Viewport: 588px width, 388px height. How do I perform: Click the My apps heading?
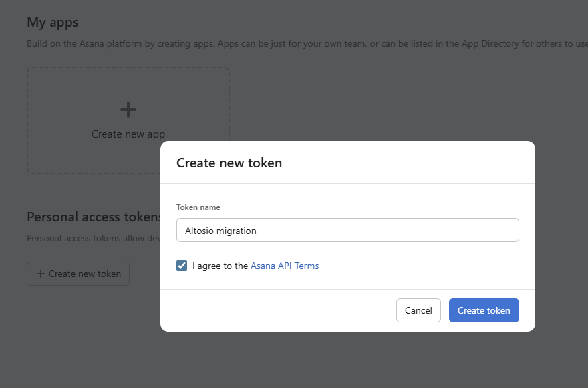click(x=53, y=22)
